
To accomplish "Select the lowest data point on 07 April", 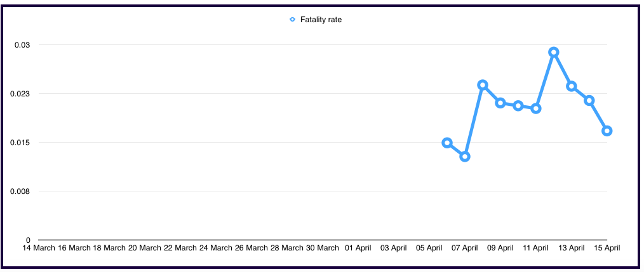I will 465,157.
